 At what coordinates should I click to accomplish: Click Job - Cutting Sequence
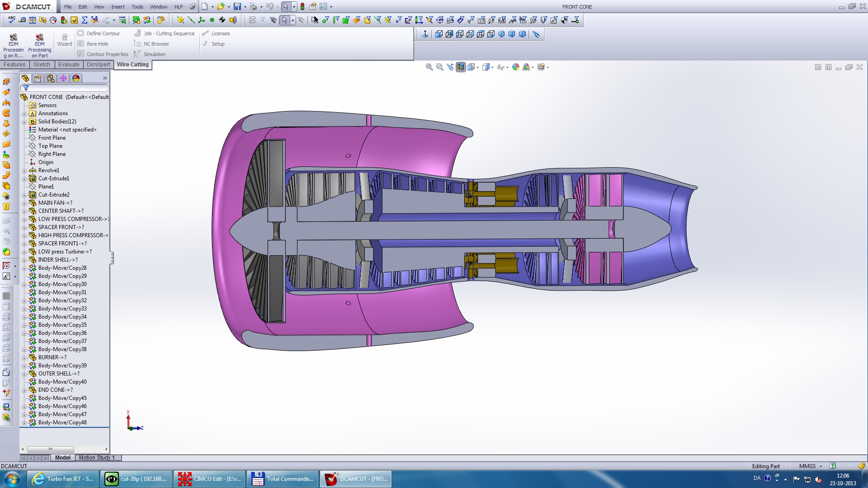tap(165, 33)
